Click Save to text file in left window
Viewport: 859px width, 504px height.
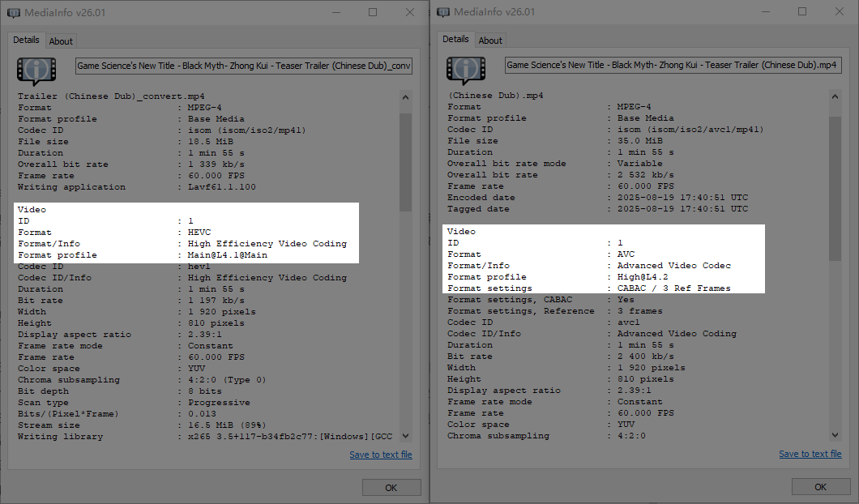[381, 455]
